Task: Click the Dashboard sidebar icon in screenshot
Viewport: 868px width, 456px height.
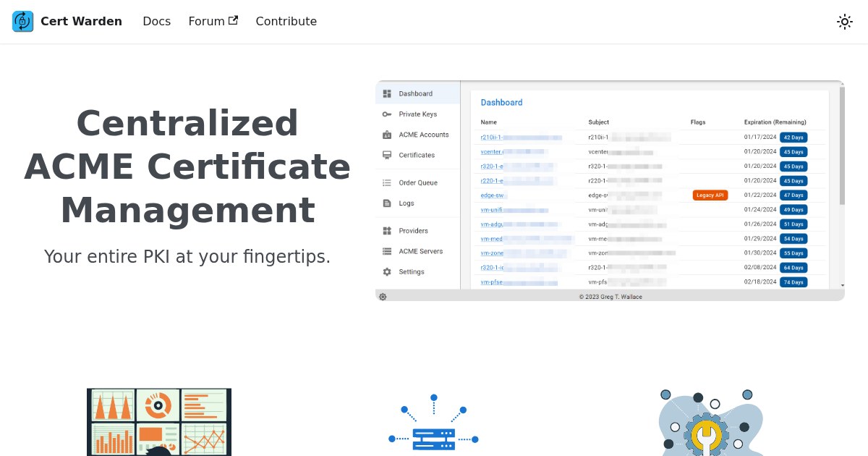Action: click(387, 93)
